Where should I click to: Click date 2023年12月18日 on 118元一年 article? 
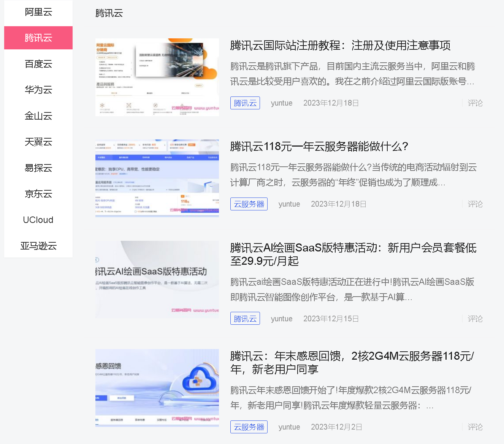[339, 204]
